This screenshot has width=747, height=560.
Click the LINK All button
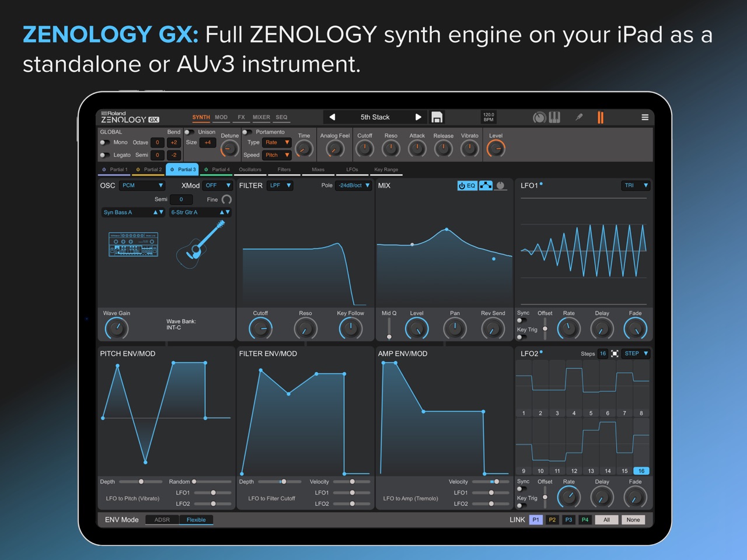[x=606, y=520]
